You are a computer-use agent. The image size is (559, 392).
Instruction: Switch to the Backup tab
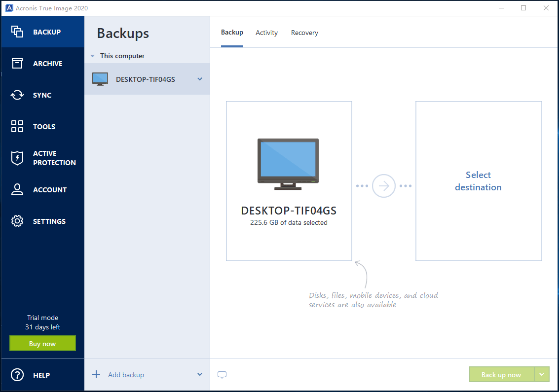pos(232,33)
